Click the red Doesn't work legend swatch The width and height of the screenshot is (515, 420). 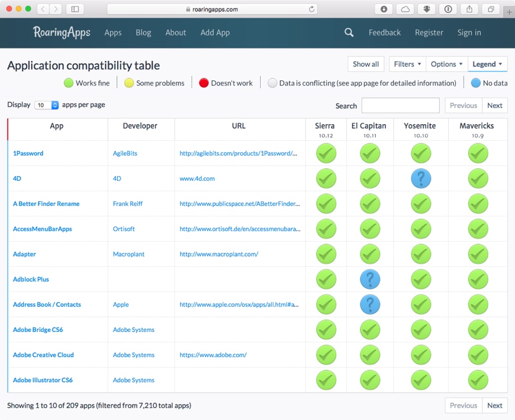pos(203,83)
